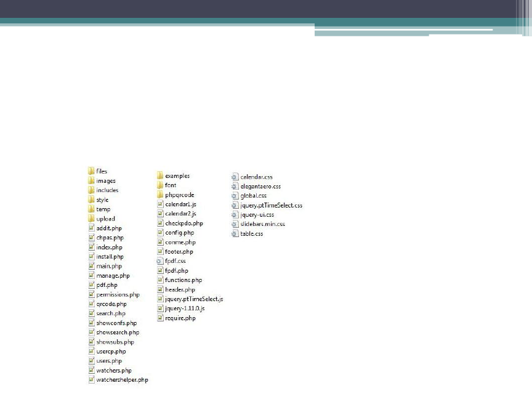Click the phpqrcode folder icon

pos(160,195)
